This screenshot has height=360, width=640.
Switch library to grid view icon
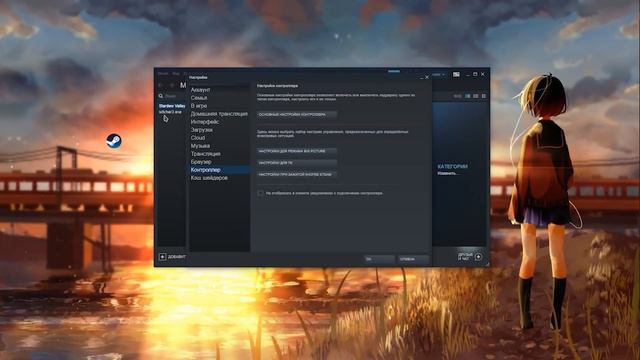[484, 96]
